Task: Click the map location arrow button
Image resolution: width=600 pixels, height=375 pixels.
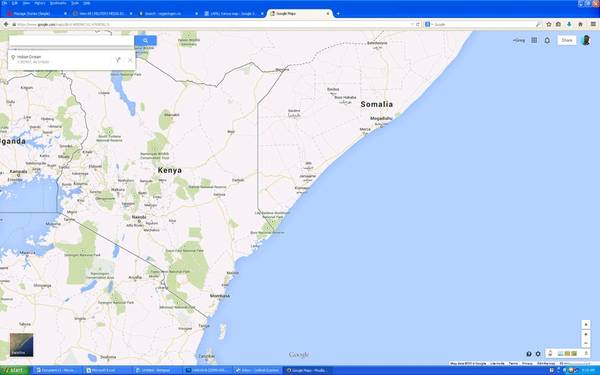Action: tap(586, 324)
